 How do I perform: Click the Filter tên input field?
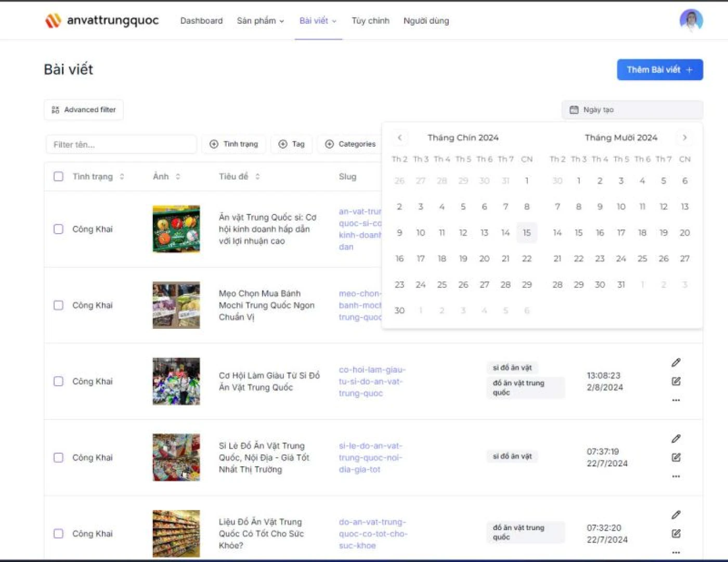(121, 144)
